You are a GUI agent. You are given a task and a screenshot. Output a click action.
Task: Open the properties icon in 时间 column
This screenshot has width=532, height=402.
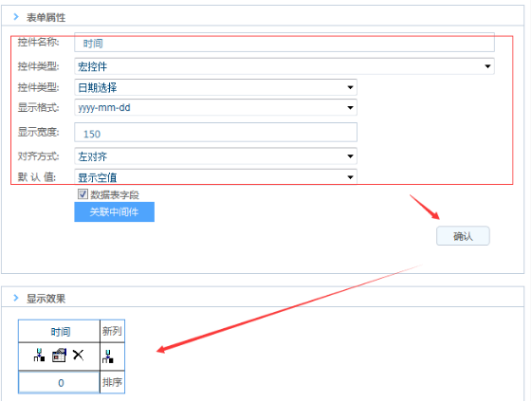pos(59,356)
